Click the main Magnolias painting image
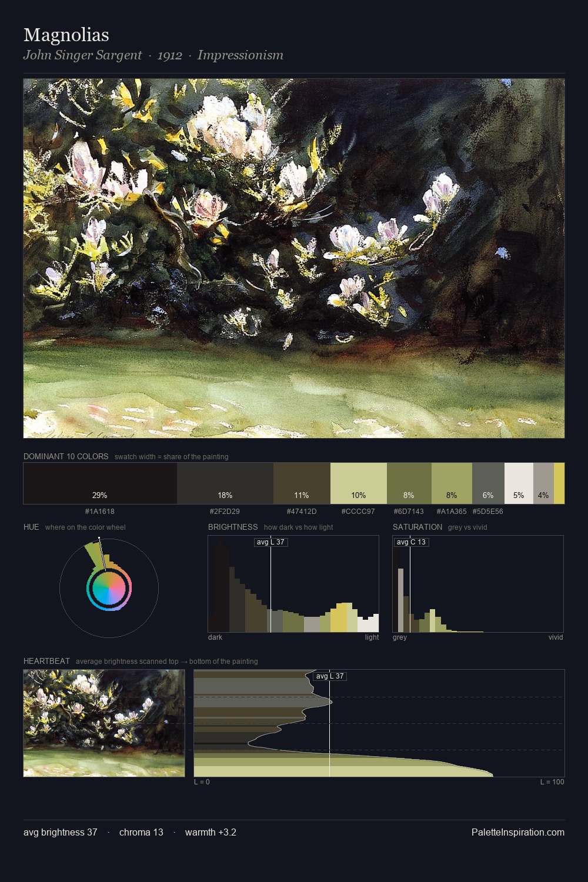This screenshot has width=588, height=882. click(x=294, y=259)
